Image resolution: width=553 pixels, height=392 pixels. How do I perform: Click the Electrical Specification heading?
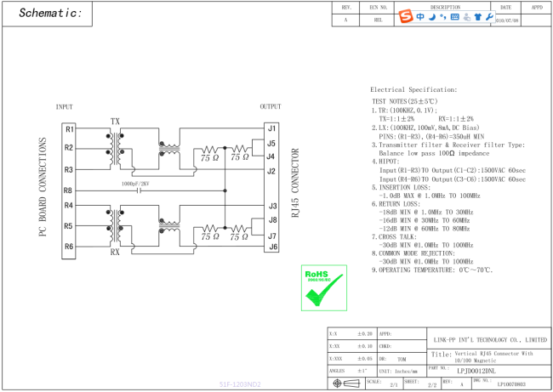pos(413,89)
